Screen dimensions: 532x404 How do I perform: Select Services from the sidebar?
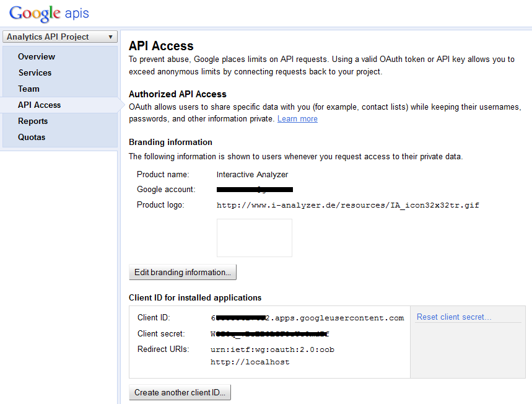point(35,72)
